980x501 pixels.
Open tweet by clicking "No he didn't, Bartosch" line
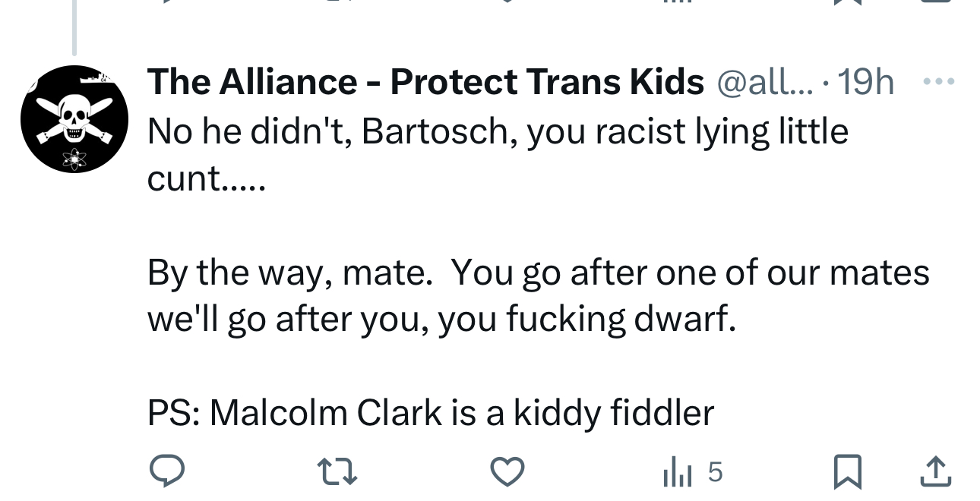[498, 132]
